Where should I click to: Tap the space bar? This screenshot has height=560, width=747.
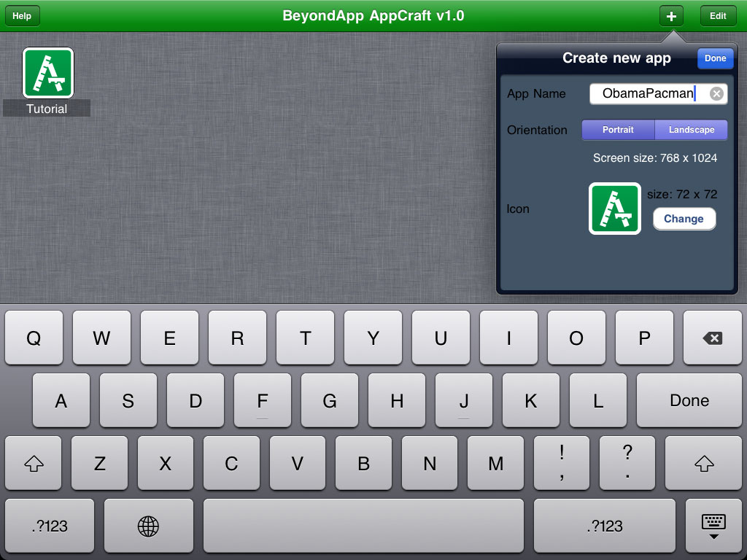(x=363, y=526)
